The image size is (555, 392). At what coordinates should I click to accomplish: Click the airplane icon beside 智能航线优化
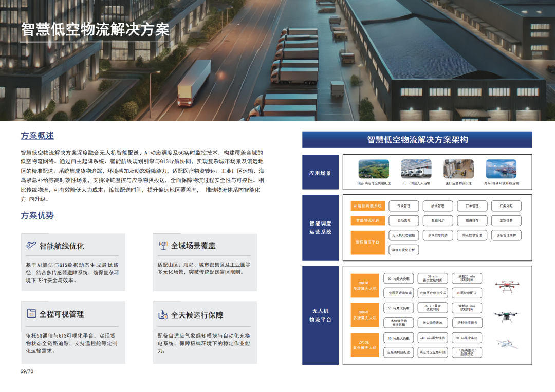tap(31, 246)
